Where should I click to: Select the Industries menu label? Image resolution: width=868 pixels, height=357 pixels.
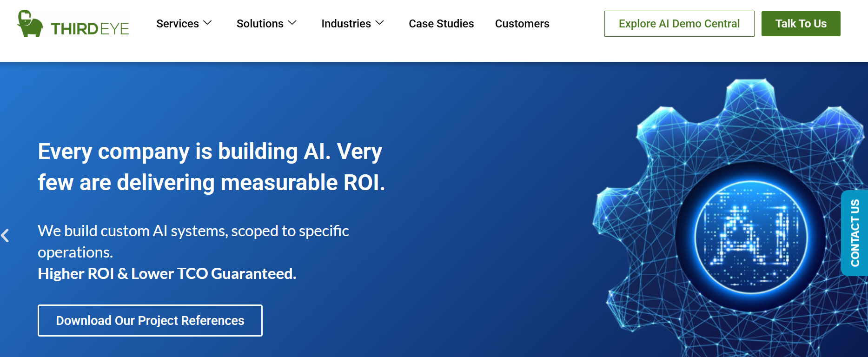click(x=346, y=24)
